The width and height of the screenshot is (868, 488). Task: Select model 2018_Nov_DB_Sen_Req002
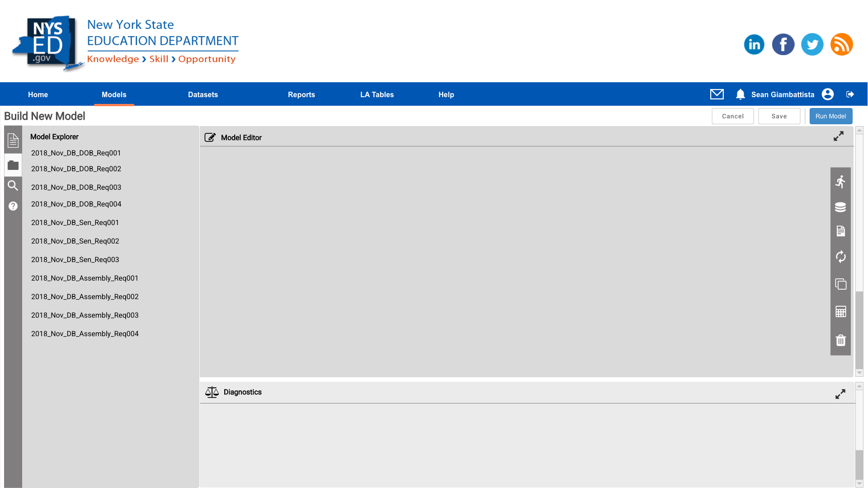pos(75,241)
